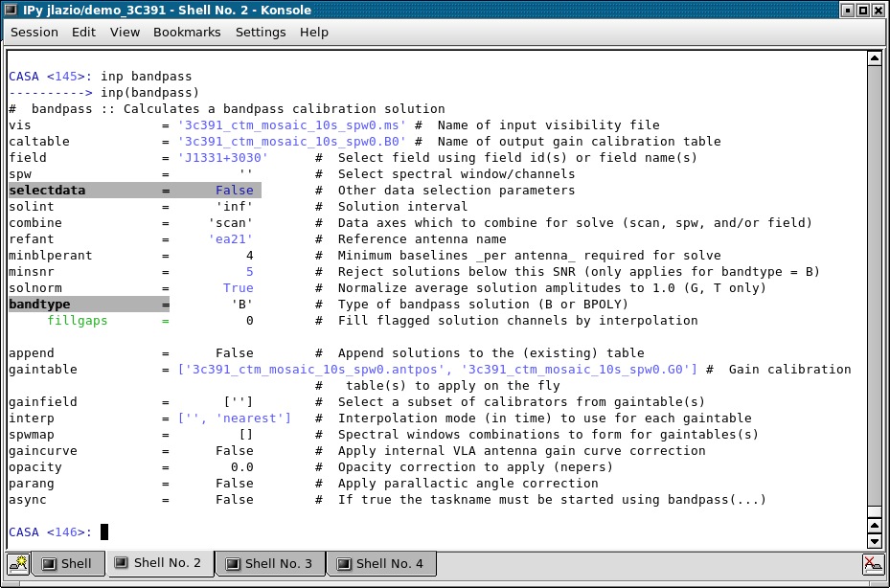Click the scrollbar up arrow at top

873,58
